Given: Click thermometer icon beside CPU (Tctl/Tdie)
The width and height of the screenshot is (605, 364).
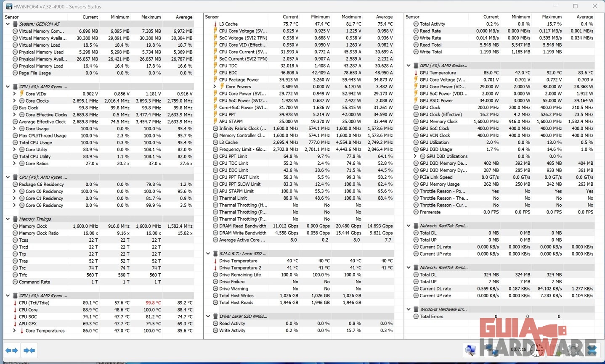Looking at the screenshot, I should (x=15, y=303).
